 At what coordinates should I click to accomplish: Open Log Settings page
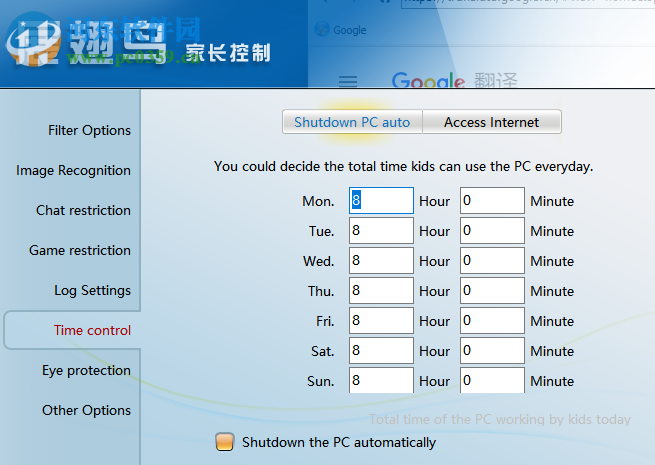(x=92, y=290)
